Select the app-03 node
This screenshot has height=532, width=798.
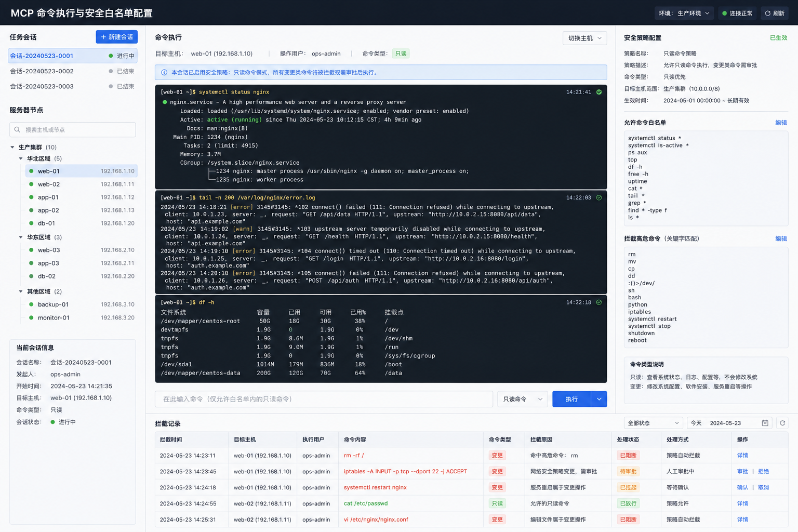click(x=82, y=263)
